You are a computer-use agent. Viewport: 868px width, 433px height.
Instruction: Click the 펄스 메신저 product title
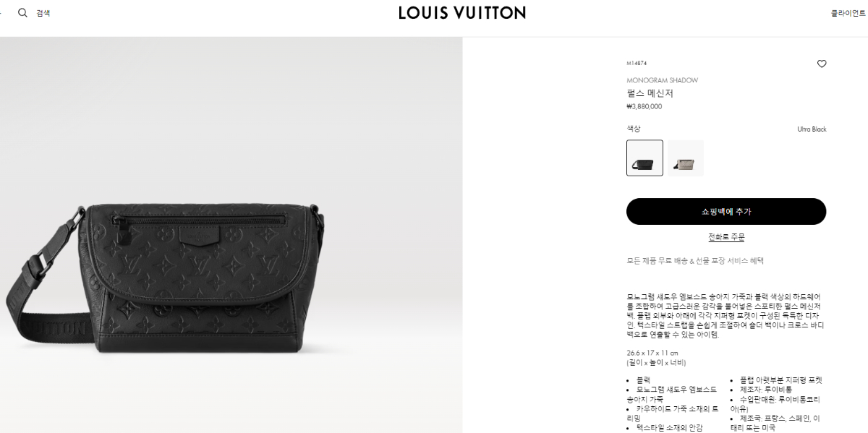pos(650,93)
